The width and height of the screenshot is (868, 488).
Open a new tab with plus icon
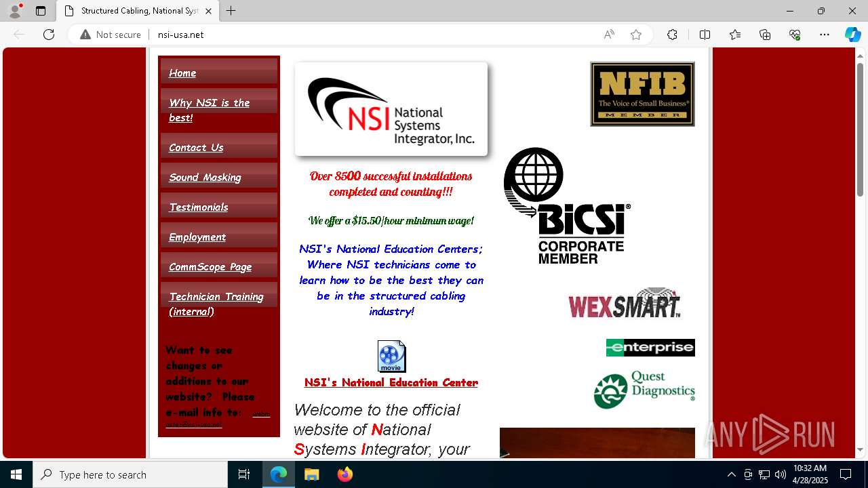tap(231, 11)
